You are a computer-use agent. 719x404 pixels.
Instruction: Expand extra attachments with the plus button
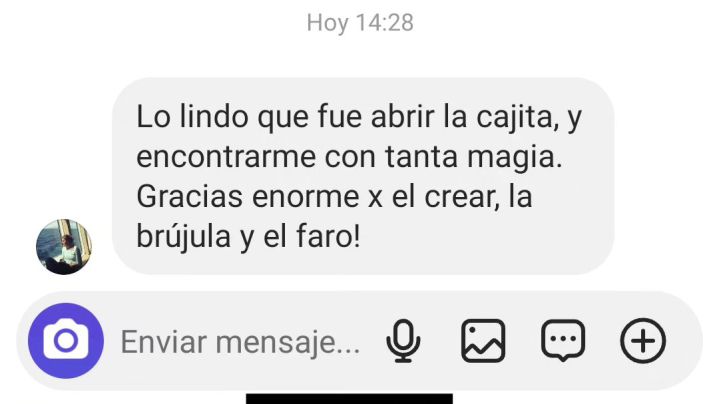(x=643, y=341)
